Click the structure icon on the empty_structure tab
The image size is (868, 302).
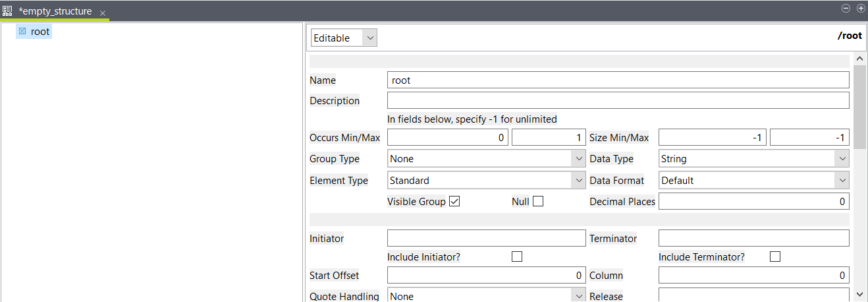click(x=8, y=11)
